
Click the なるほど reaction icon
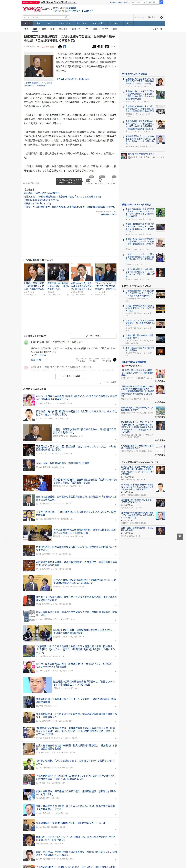pyautogui.click(x=91, y=360)
